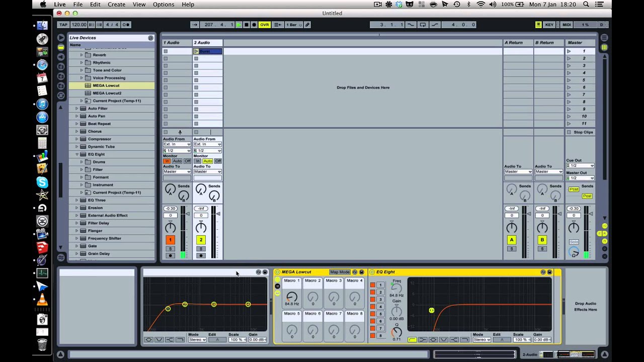The image size is (644, 362).
Task: Set track 1 Monitor to Auto
Action: tap(177, 161)
